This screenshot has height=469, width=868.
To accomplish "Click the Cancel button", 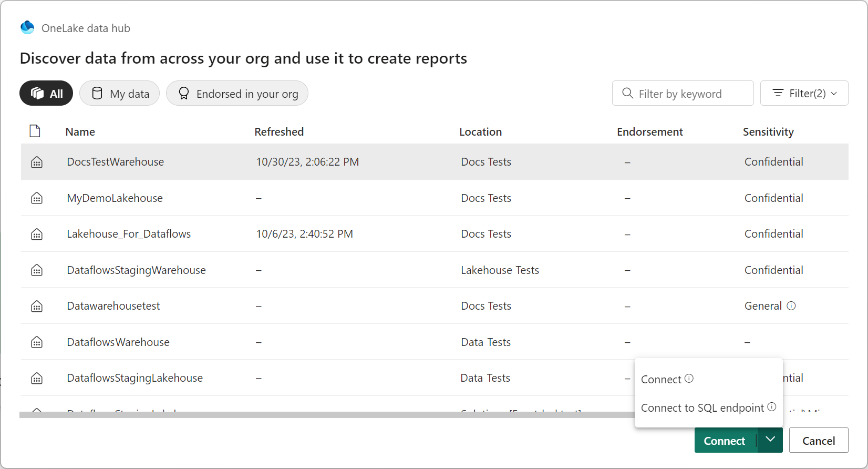I will (x=818, y=441).
